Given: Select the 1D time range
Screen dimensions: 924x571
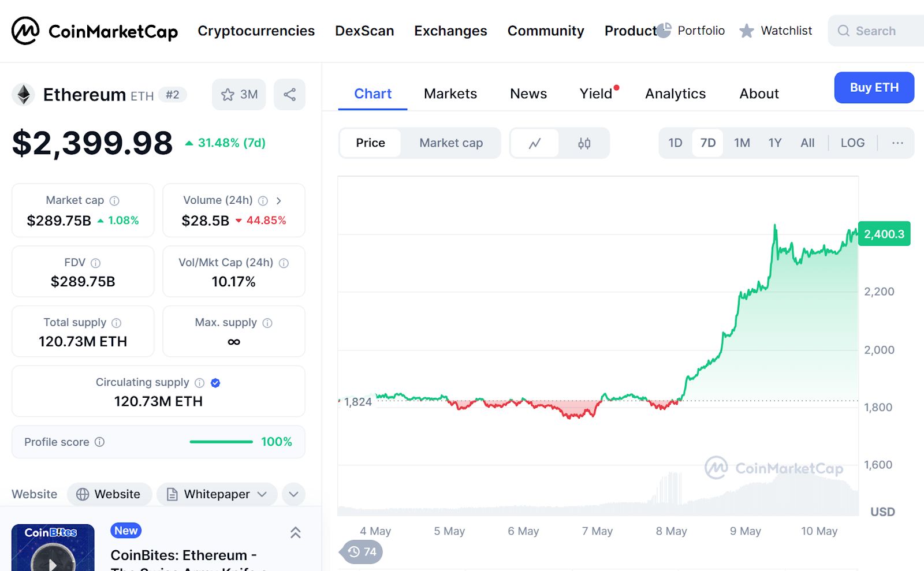Looking at the screenshot, I should (675, 143).
